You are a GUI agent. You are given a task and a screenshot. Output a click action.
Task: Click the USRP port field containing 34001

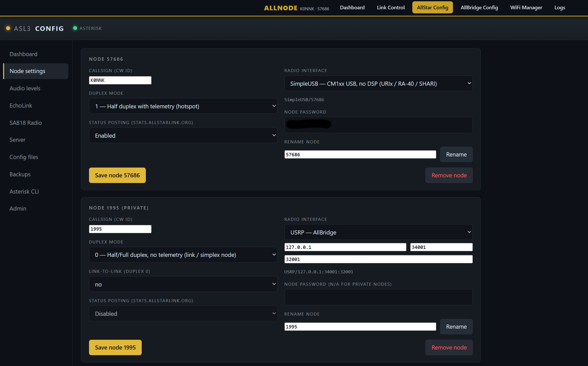coord(441,247)
